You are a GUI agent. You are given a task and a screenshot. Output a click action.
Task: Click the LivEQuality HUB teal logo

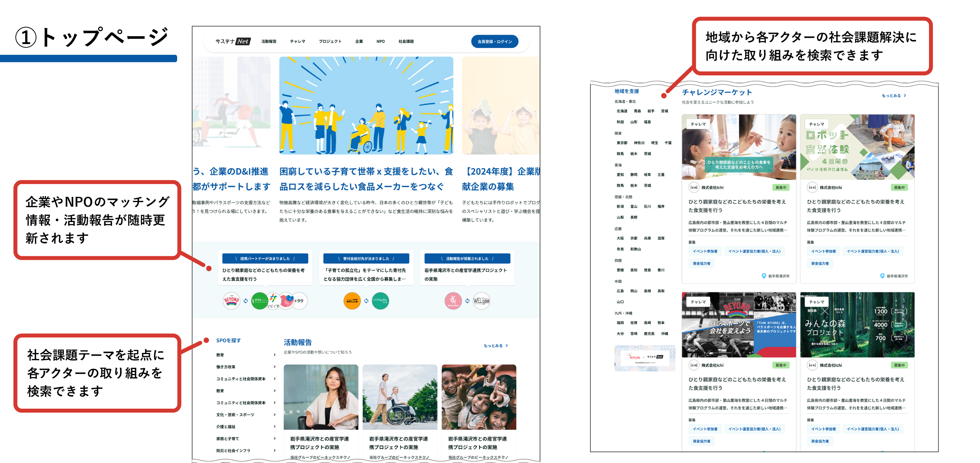point(380,301)
